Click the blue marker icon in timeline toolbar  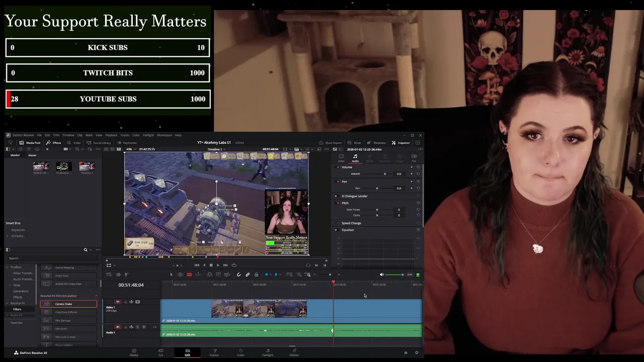point(276,275)
